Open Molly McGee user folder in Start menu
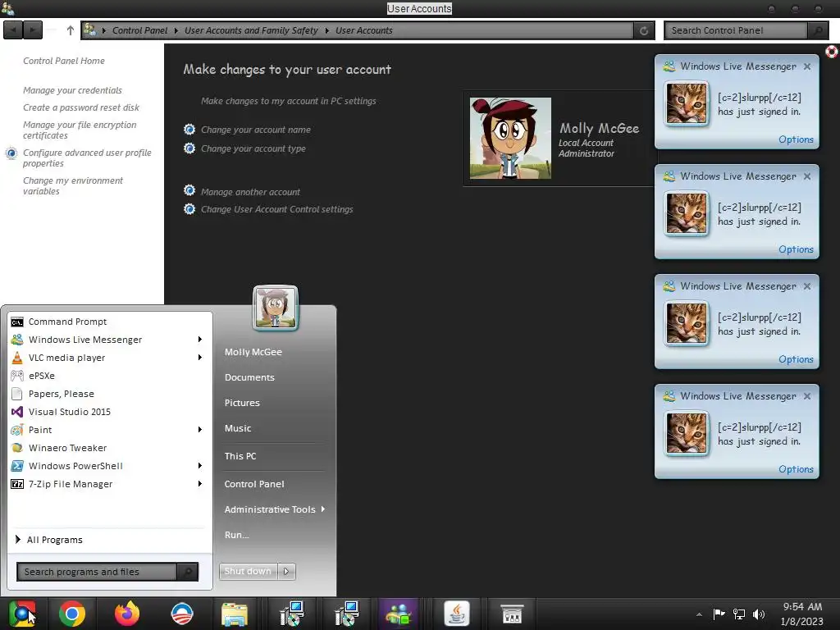Viewport: 840px width, 630px height. (253, 352)
